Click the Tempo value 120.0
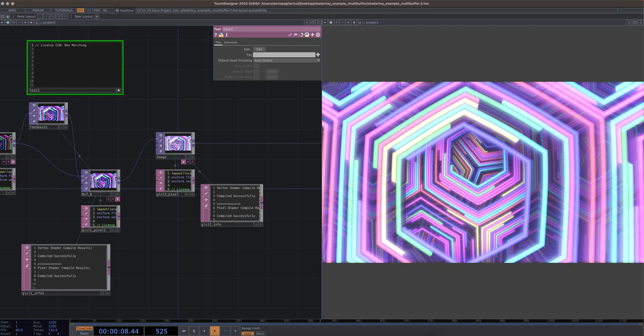 point(53,330)
